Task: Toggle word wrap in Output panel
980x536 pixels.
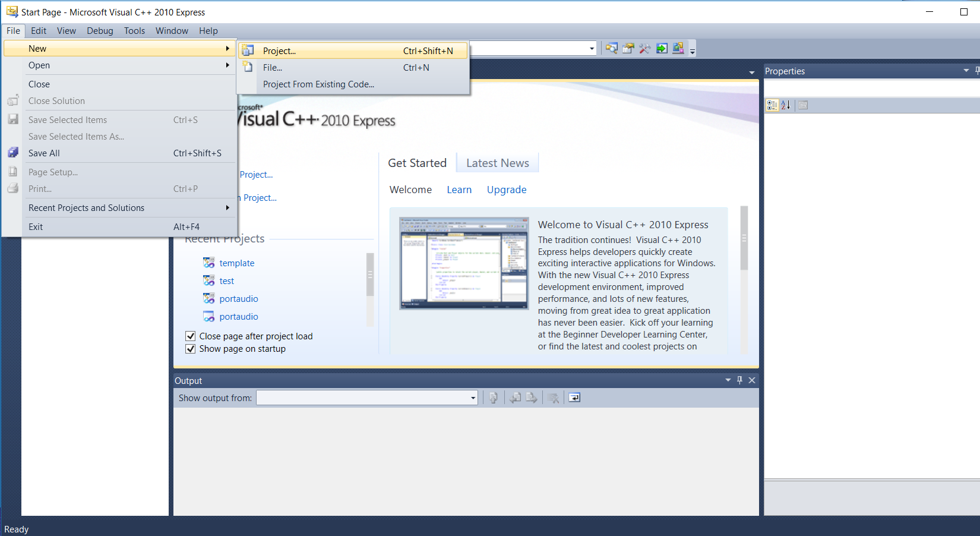Action: [574, 398]
